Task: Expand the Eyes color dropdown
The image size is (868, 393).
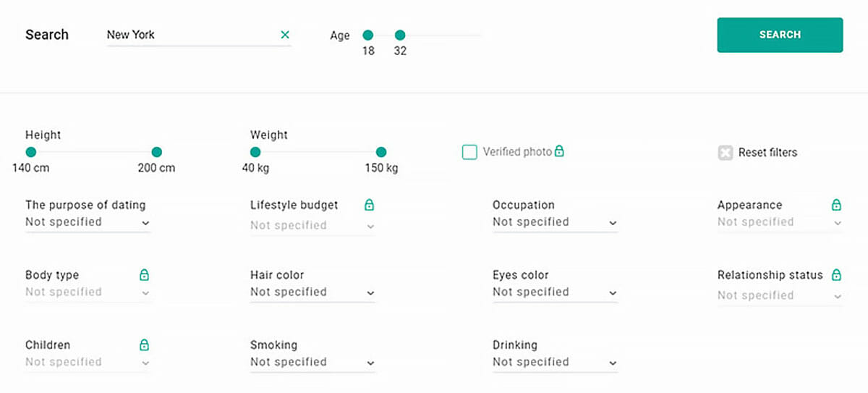Action: point(556,292)
